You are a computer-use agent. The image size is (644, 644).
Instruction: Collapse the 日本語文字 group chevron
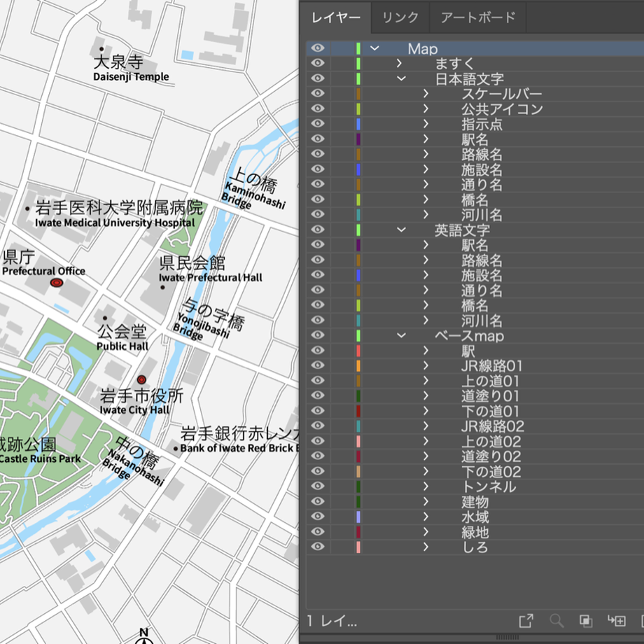pyautogui.click(x=401, y=78)
